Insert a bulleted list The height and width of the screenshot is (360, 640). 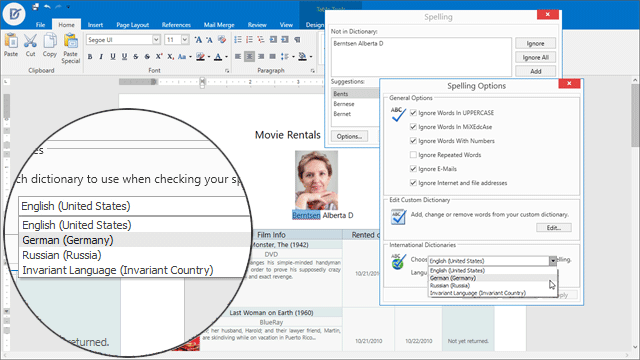coord(238,40)
